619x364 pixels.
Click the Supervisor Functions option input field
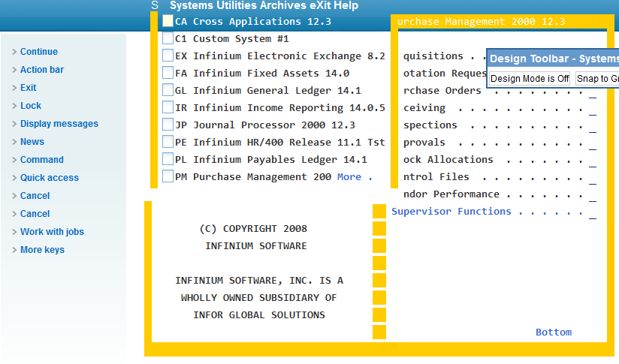(x=593, y=214)
